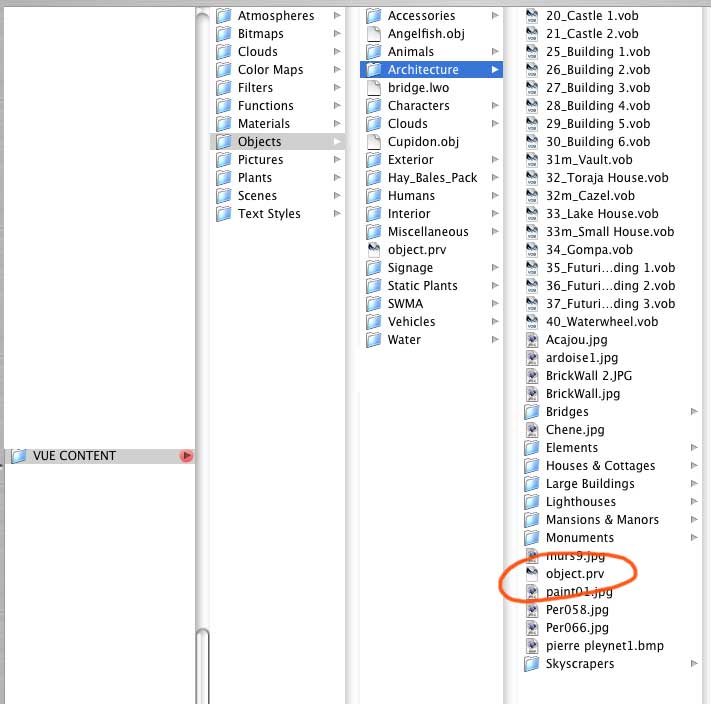Click the Cupidon.obj document icon
Image resolution: width=711 pixels, height=704 pixels.
coord(374,142)
